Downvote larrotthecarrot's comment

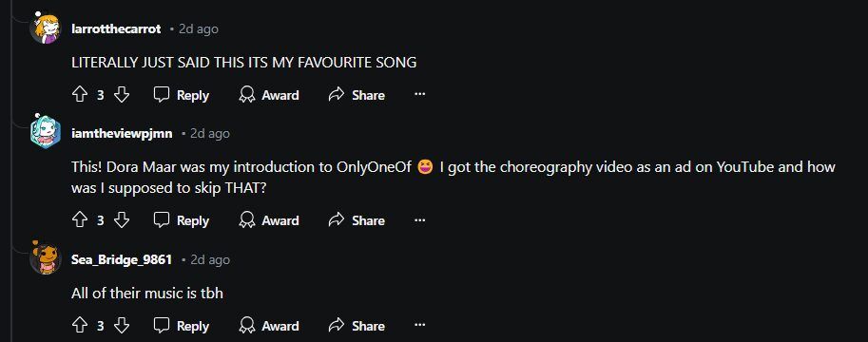122,95
